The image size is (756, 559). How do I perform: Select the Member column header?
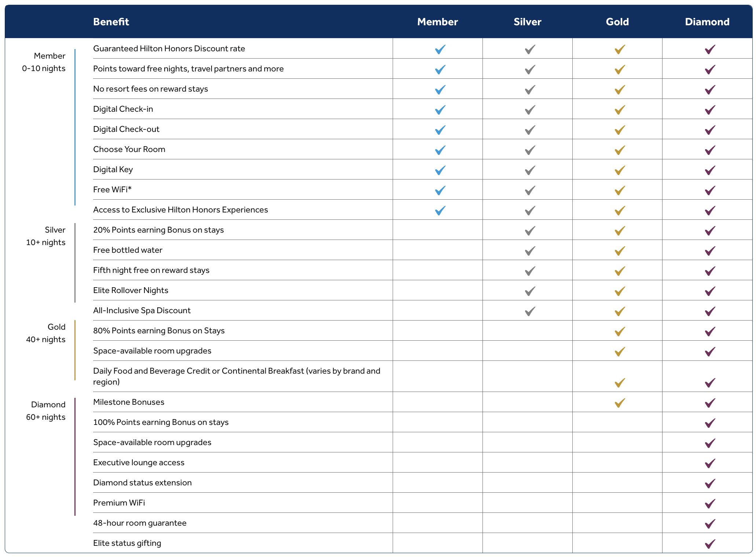(x=437, y=22)
